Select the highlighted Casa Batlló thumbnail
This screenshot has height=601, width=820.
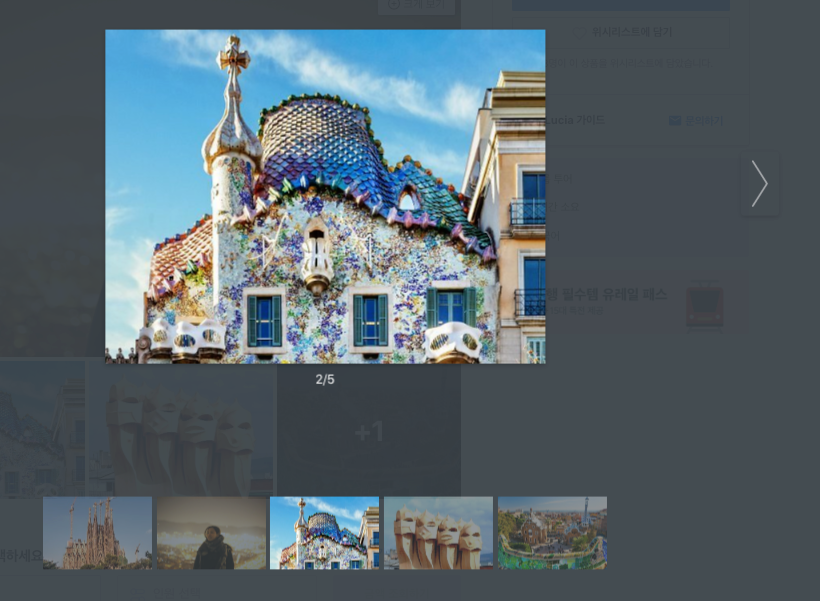point(325,533)
